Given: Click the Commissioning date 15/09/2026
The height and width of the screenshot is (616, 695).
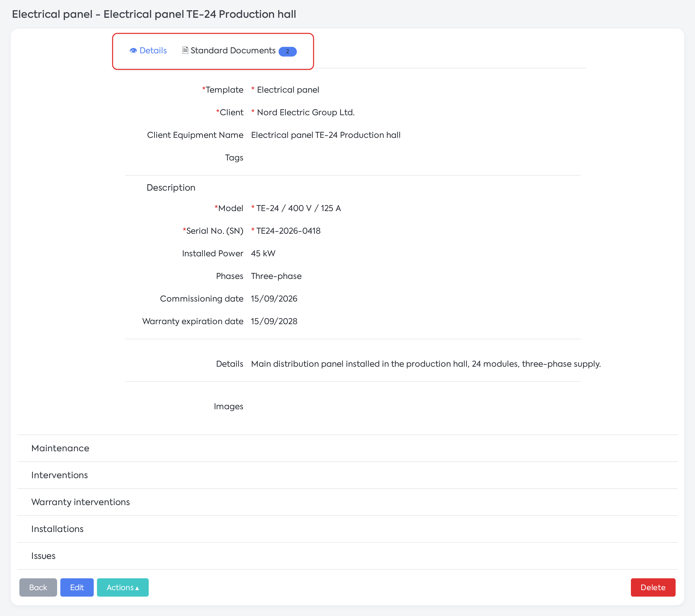Looking at the screenshot, I should click(274, 299).
